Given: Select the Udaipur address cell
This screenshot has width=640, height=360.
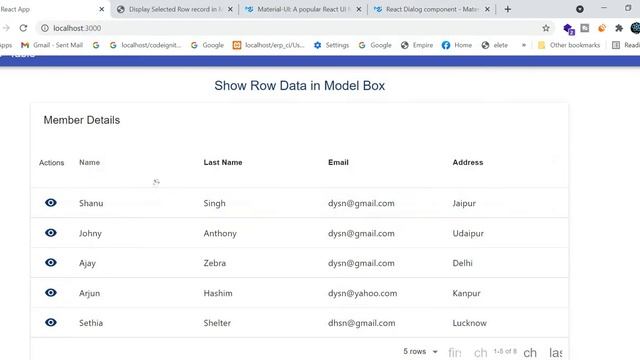Looking at the screenshot, I should 468,233.
